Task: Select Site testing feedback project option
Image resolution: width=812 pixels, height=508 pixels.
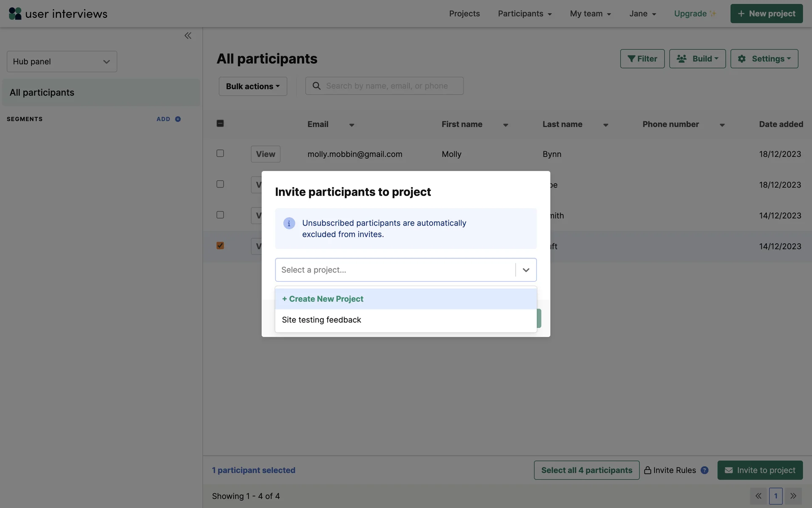Action: pyautogui.click(x=321, y=320)
